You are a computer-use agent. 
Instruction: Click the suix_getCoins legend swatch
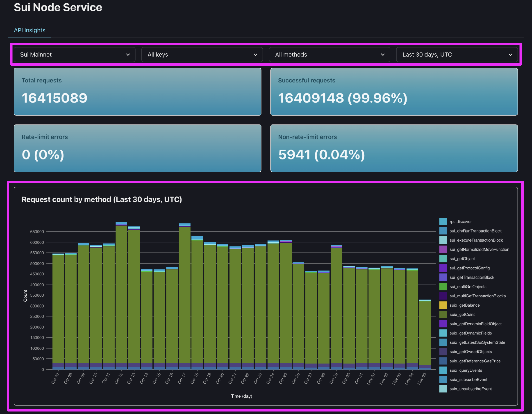pos(443,314)
